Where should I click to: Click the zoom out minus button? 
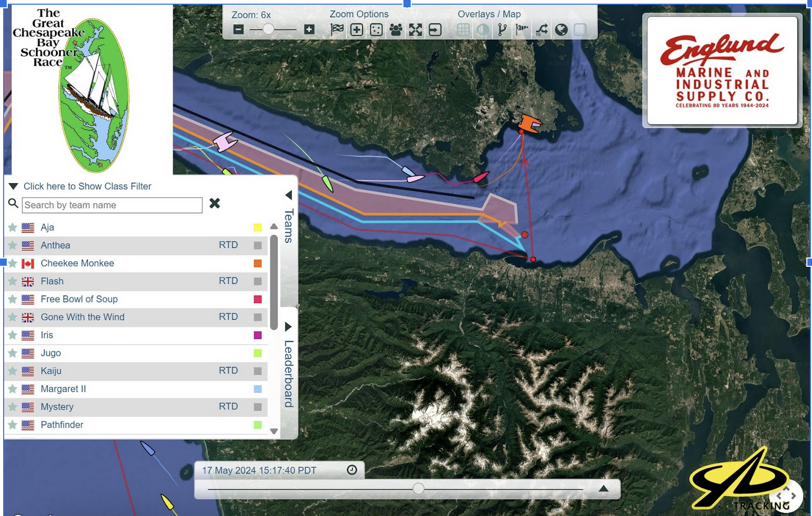[x=238, y=30]
